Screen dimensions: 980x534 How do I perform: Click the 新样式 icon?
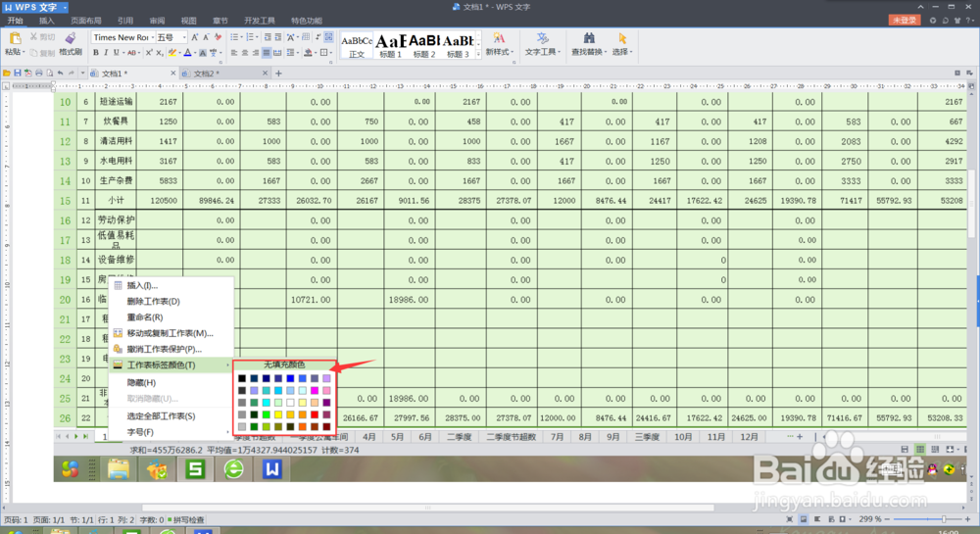coord(499,39)
